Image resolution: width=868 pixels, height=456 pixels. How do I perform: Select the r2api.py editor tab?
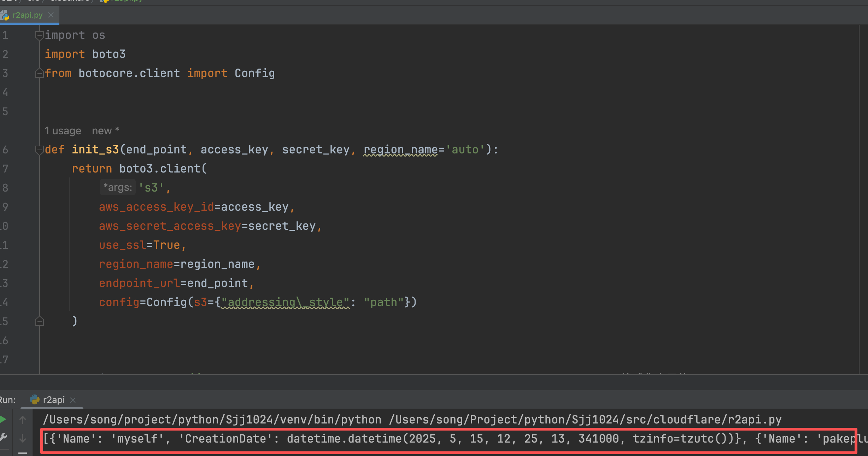(27, 15)
